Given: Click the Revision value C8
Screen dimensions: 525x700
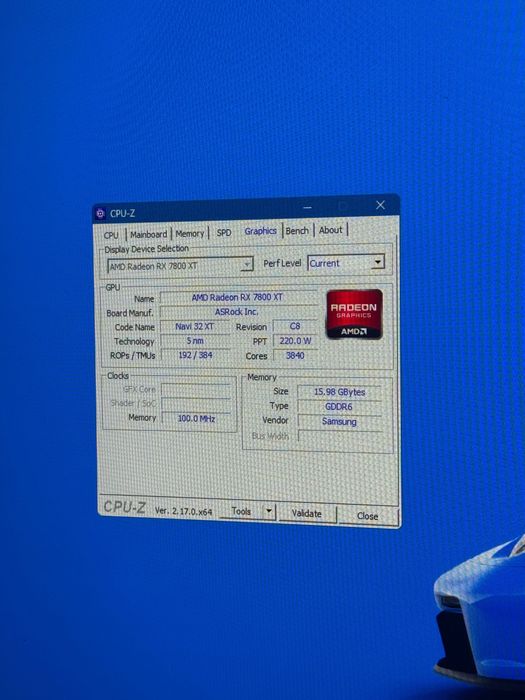Looking at the screenshot, I should coord(295,326).
